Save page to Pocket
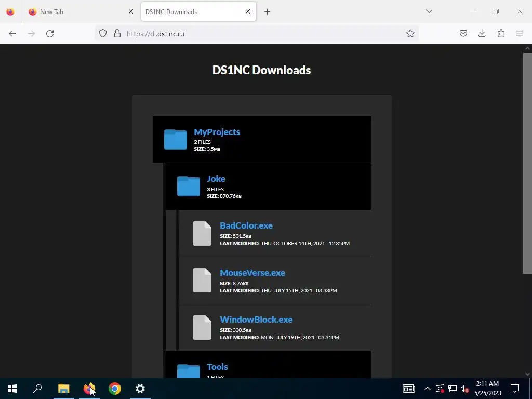Viewport: 532px width, 399px height. [x=463, y=33]
